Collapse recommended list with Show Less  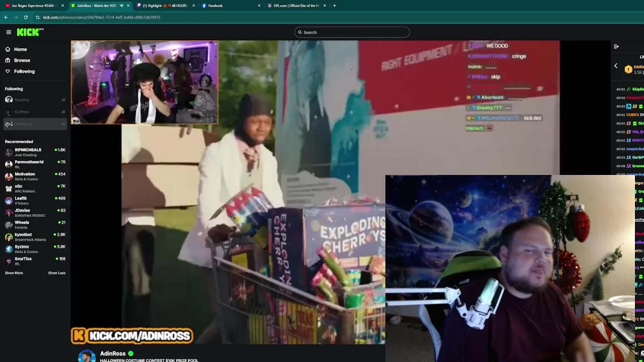57,273
